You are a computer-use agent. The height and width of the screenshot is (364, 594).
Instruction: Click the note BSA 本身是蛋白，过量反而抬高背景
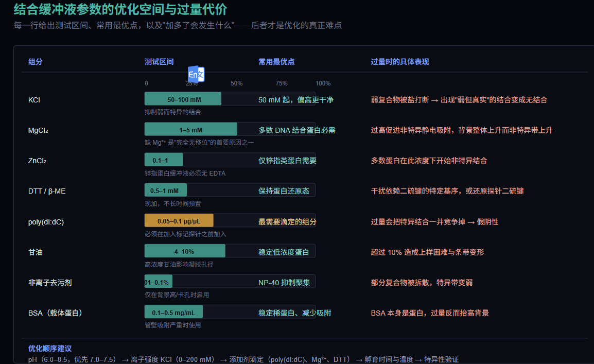(430, 313)
